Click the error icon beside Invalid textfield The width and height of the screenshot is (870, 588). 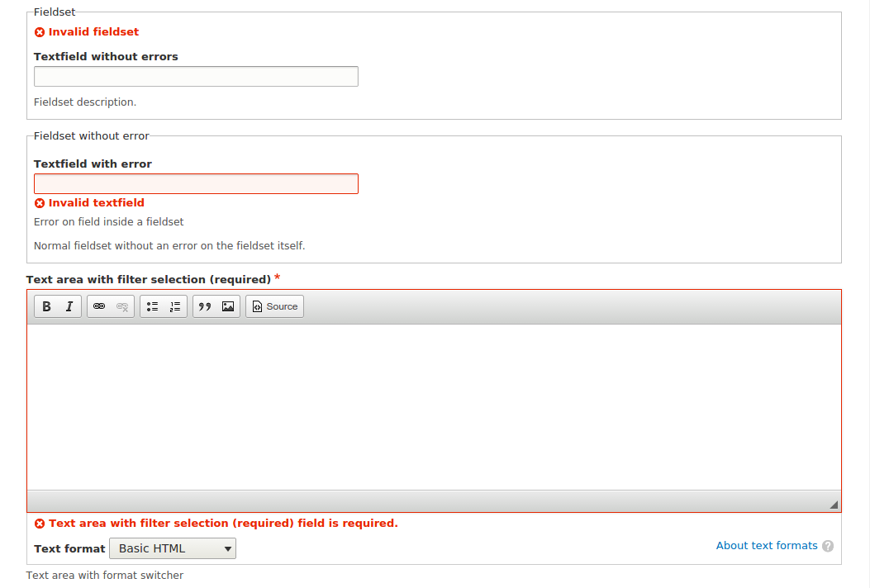(39, 202)
